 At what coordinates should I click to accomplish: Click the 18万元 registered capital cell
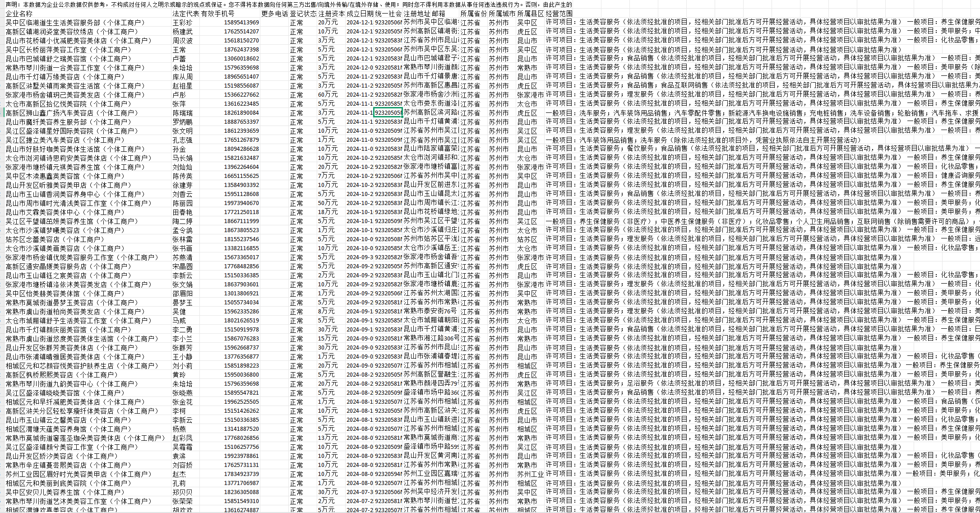(328, 212)
